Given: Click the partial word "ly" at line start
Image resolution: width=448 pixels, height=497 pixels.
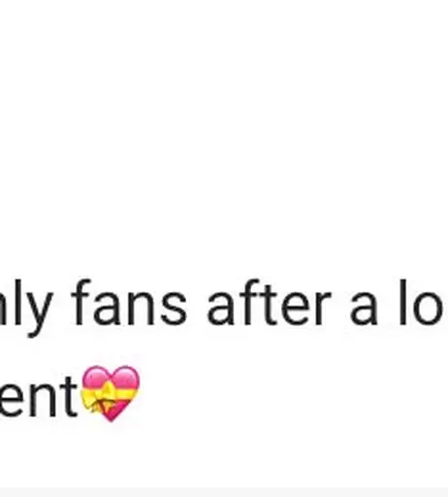Looking at the screenshot, I should 26,308.
